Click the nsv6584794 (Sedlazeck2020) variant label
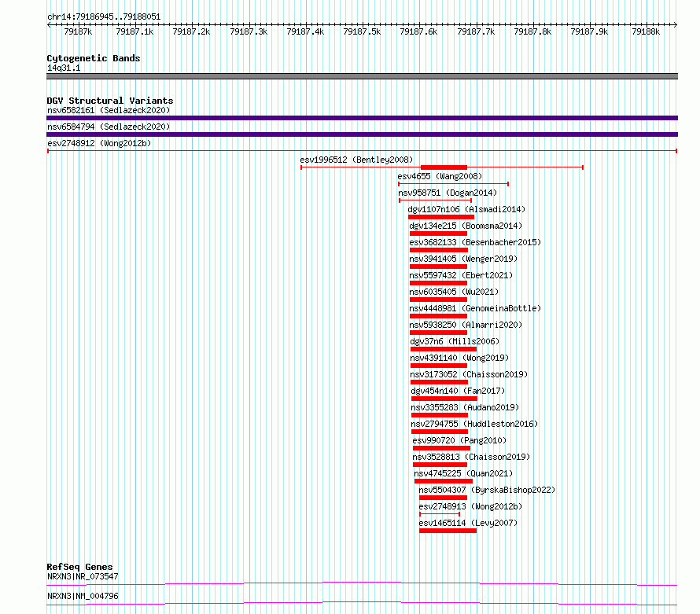The height and width of the screenshot is (614, 700). tap(109, 127)
